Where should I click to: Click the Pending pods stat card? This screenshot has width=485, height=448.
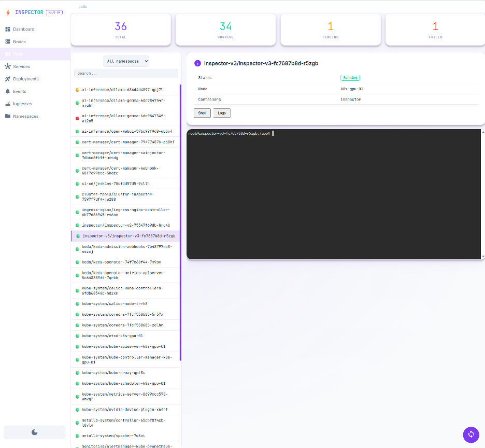(x=331, y=30)
